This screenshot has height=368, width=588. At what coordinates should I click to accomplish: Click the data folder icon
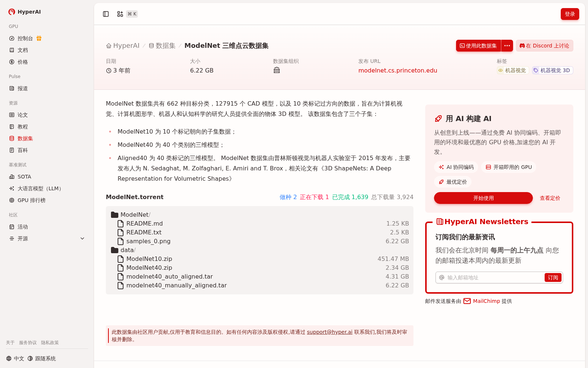pos(115,250)
